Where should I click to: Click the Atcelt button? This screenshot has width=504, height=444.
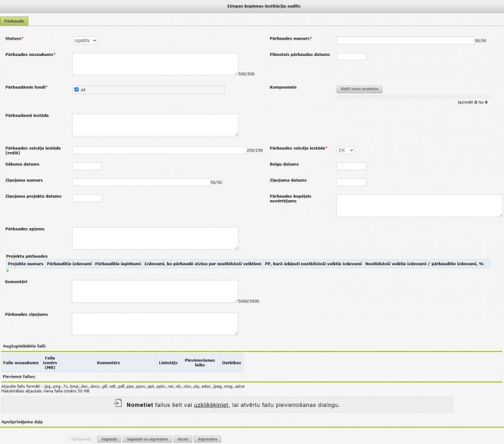click(181, 439)
